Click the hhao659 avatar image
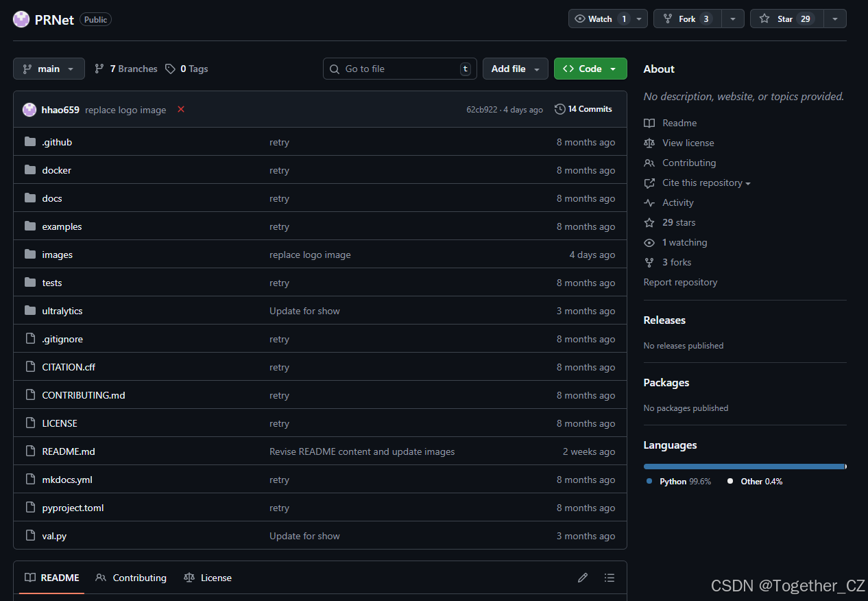Image resolution: width=868 pixels, height=601 pixels. pyautogui.click(x=29, y=109)
